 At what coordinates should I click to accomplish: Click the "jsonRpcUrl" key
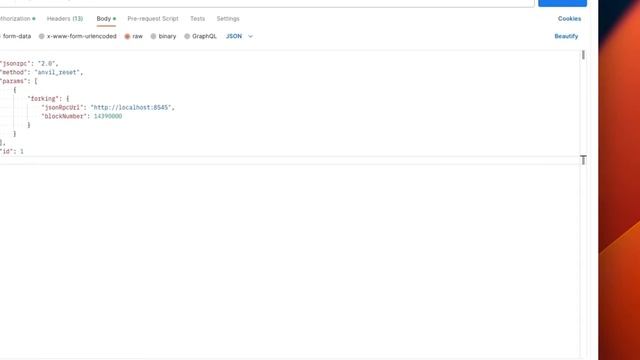pos(61,107)
